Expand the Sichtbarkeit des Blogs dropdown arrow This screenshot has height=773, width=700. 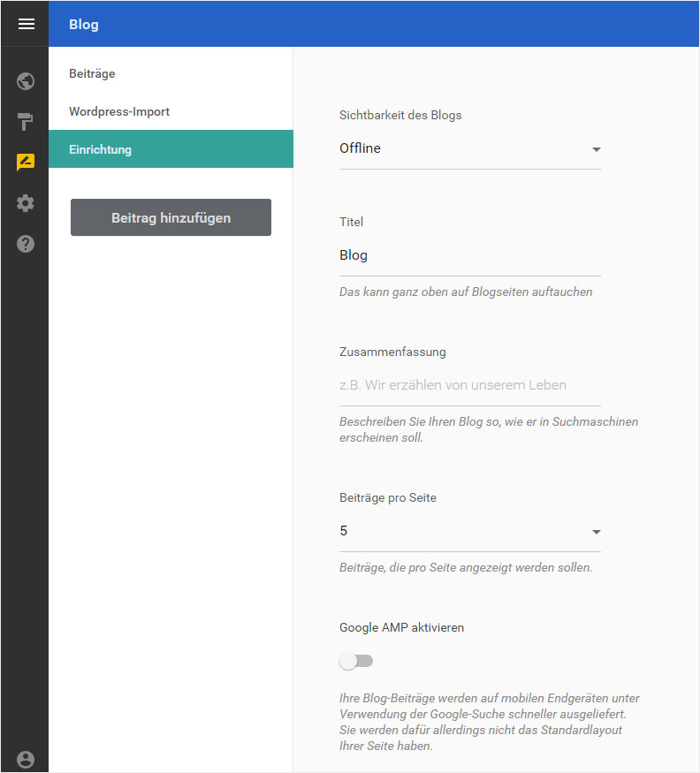[597, 149]
